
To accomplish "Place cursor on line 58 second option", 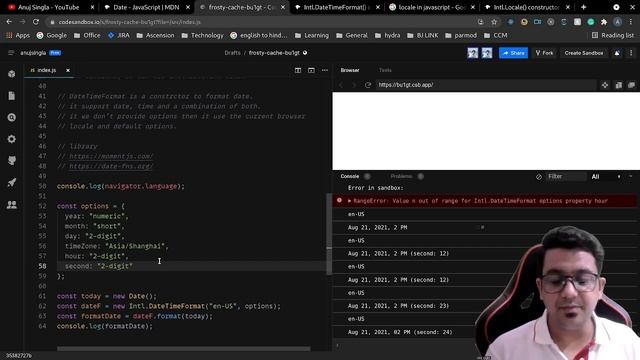I will coord(99,266).
